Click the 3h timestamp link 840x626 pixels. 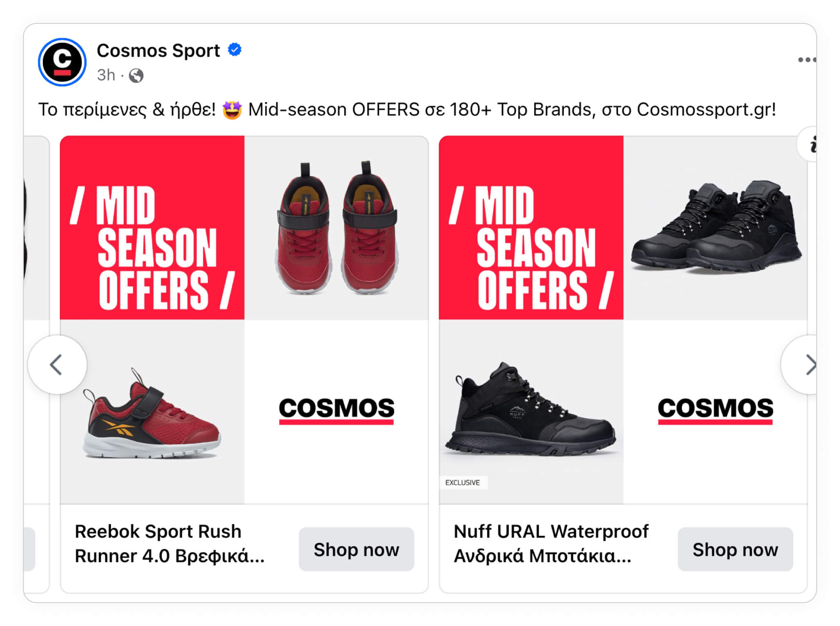107,75
